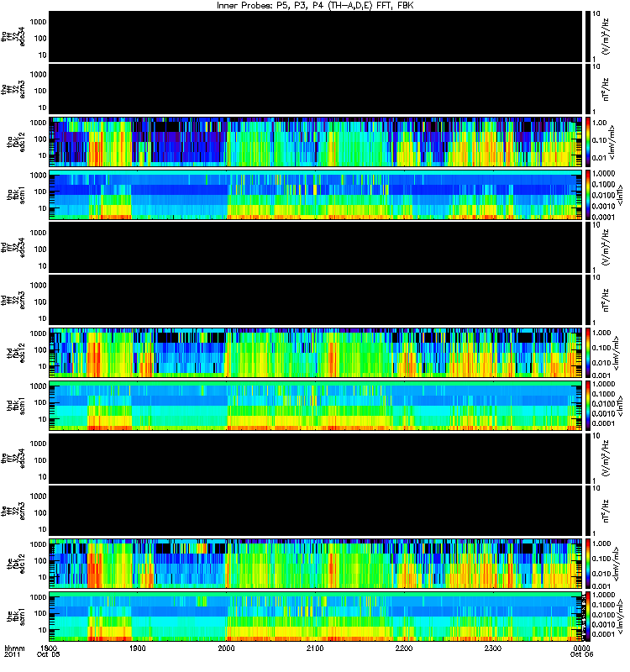The image size is (630, 672).
Task: Click the 'nT²/Hz' unit label of tha scm3 panel
Action: 606,90
